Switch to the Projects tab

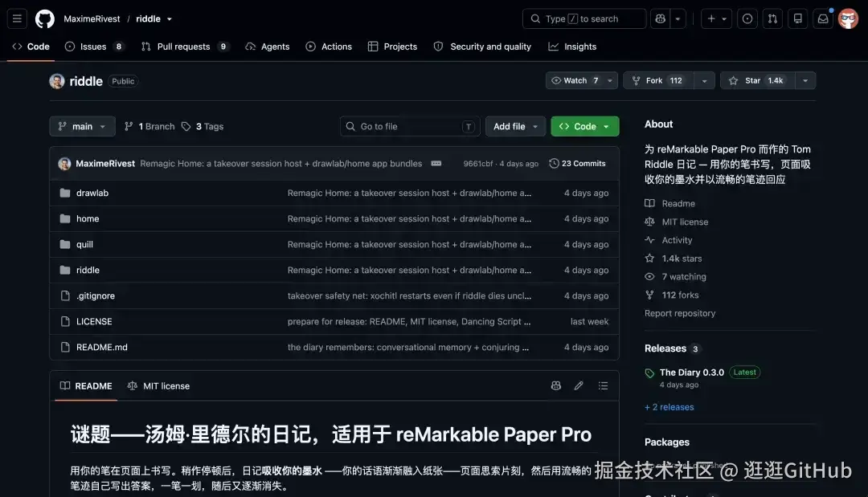click(x=392, y=47)
